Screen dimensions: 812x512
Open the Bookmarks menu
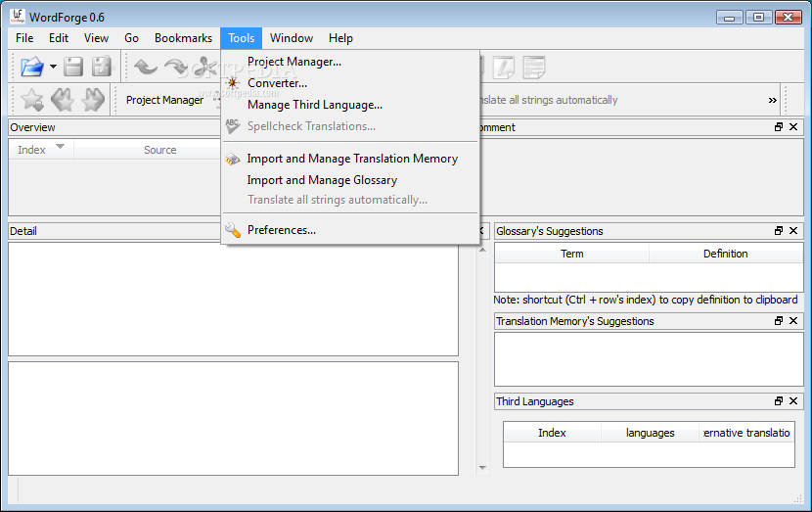click(x=183, y=38)
